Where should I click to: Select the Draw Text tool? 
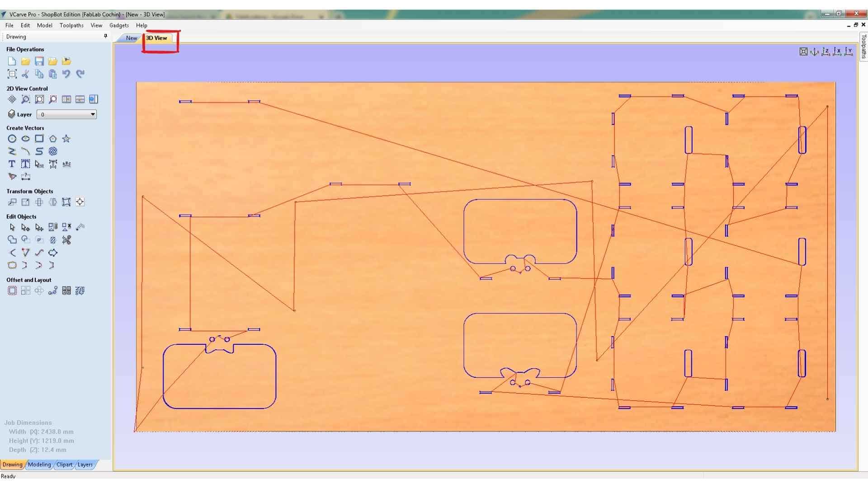(x=12, y=164)
